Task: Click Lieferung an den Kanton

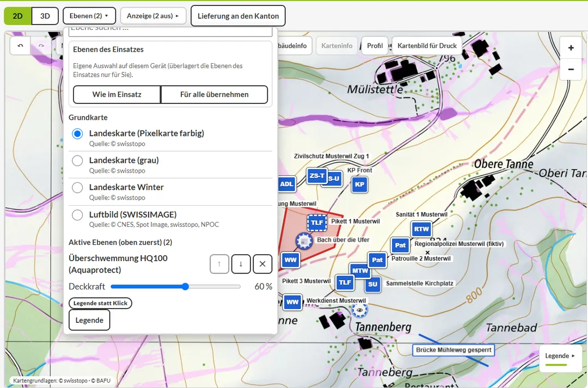Action: tap(238, 16)
